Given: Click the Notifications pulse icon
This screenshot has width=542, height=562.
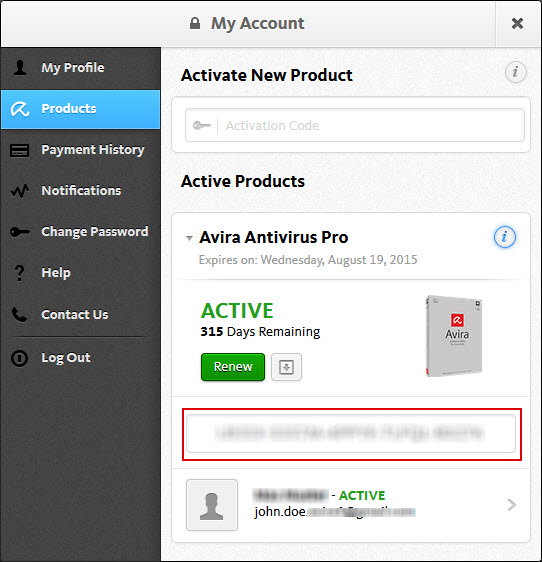Looking at the screenshot, I should 20,191.
